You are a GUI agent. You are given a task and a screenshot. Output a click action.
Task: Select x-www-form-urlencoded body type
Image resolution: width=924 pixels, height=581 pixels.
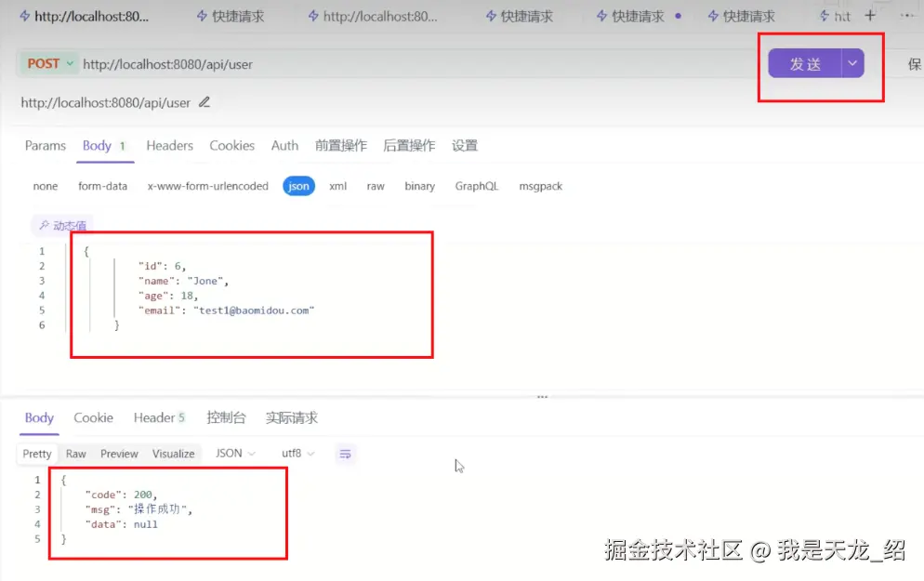click(x=207, y=186)
